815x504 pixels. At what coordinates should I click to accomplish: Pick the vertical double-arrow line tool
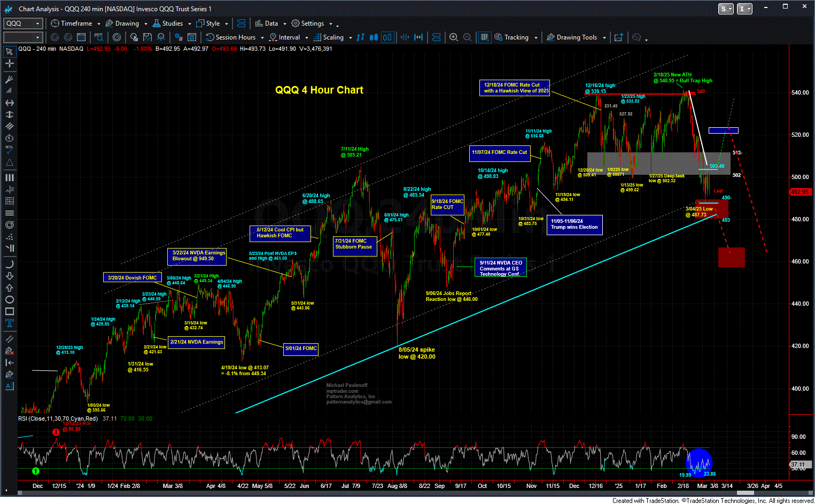click(x=9, y=114)
